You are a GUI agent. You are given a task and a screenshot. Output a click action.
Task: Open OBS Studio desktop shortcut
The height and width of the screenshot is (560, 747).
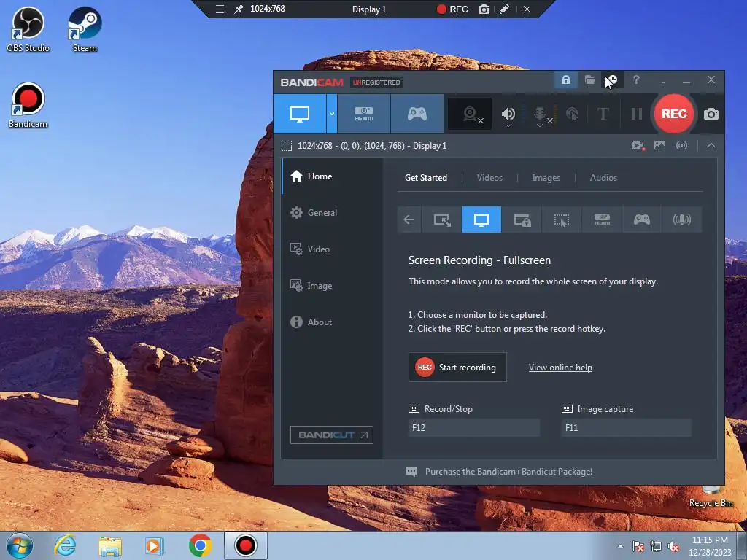28,29
